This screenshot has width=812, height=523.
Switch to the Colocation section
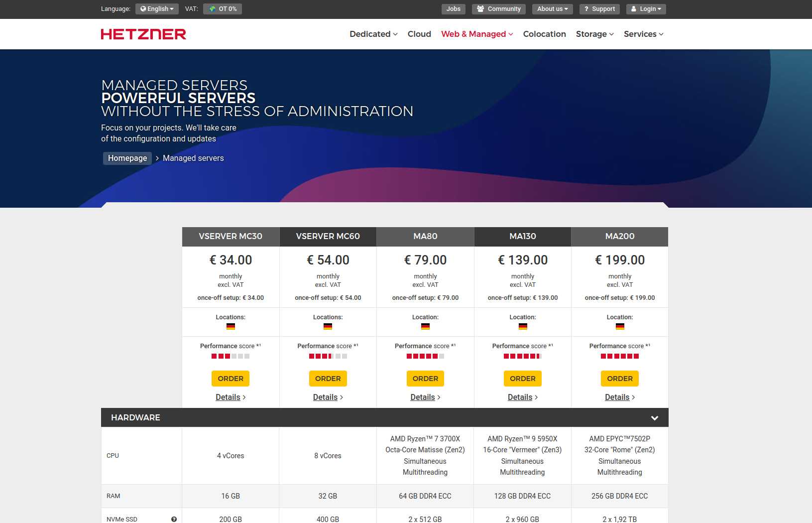coord(544,34)
